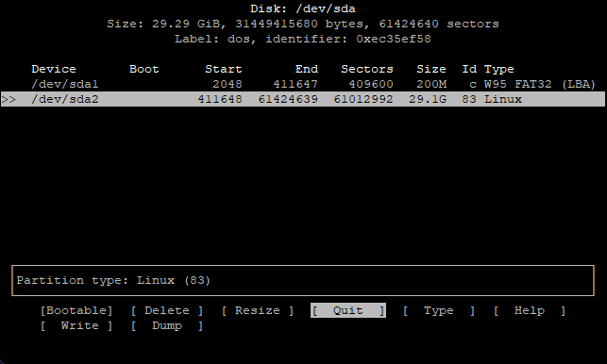This screenshot has width=607, height=364.
Task: Click the W95 FAT32 (LBA) type text
Action: point(540,84)
